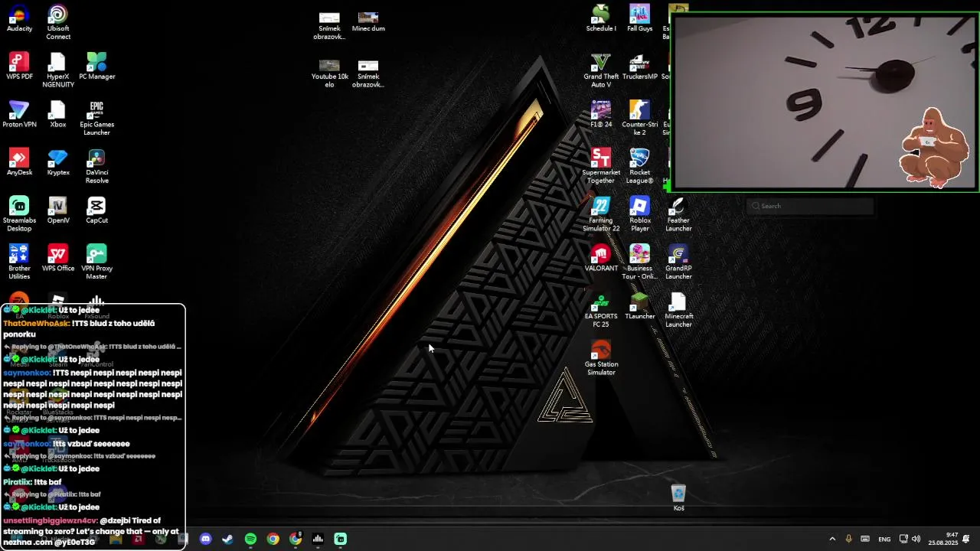980x551 pixels.
Task: Select the Xbox desktop shortcut
Action: [x=58, y=115]
